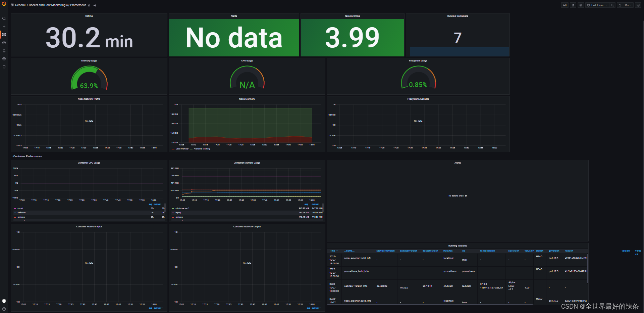
Task: Open the Container CPU usage panel title
Action: (89, 163)
